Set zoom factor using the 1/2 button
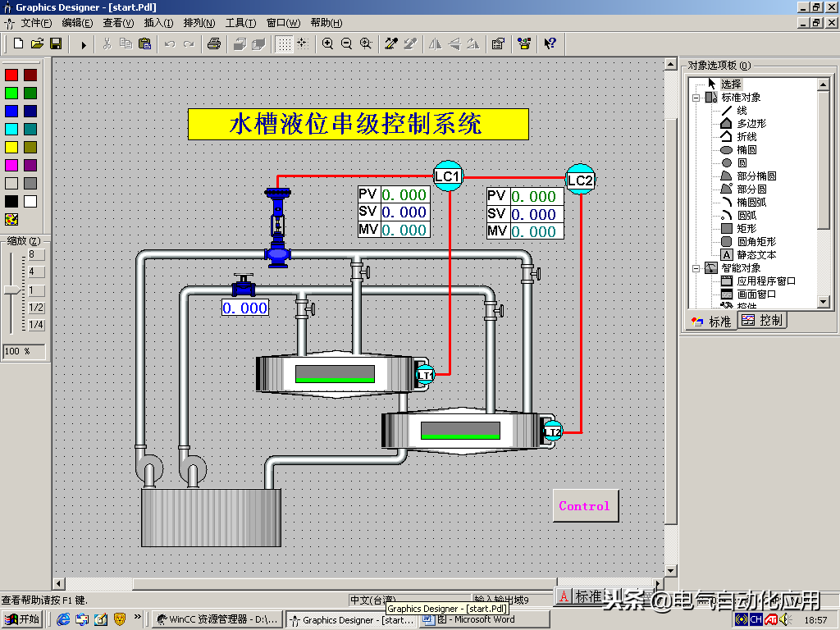Screen dimensions: 840x630 [36, 308]
